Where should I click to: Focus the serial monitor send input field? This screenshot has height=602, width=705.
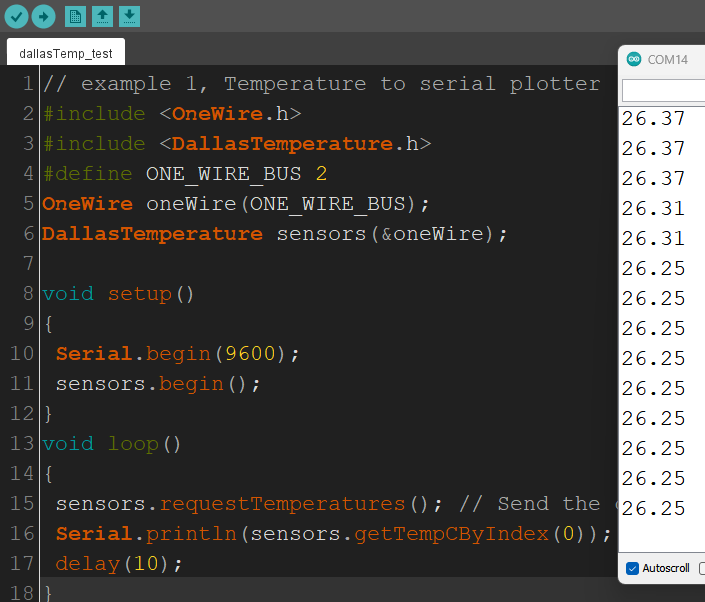(x=665, y=91)
